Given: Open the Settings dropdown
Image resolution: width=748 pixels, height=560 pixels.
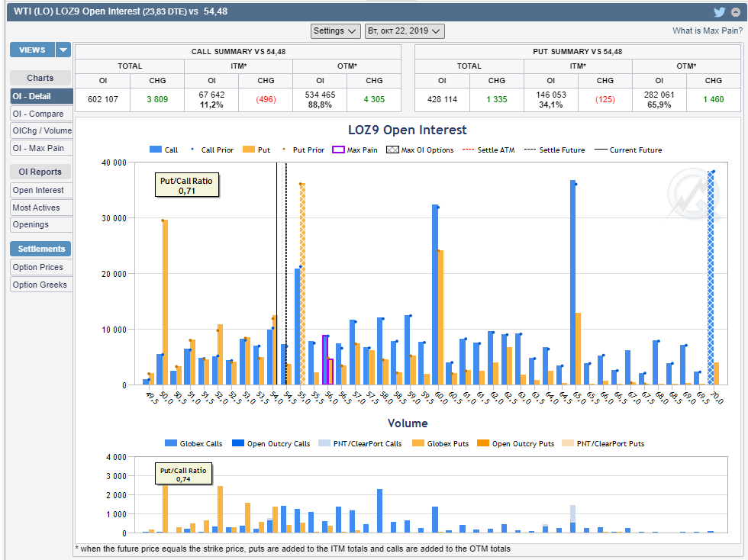Looking at the screenshot, I should pos(336,31).
